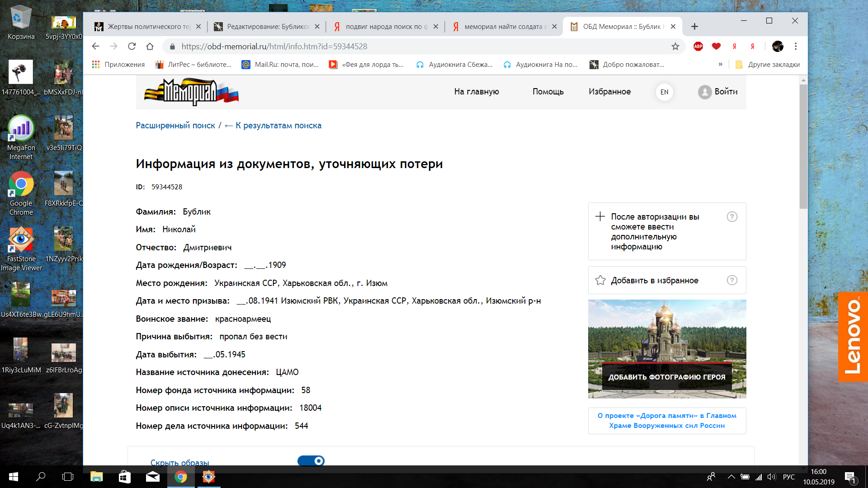Open the user avatar icon next to Войти
This screenshot has height=488, width=868.
click(704, 92)
